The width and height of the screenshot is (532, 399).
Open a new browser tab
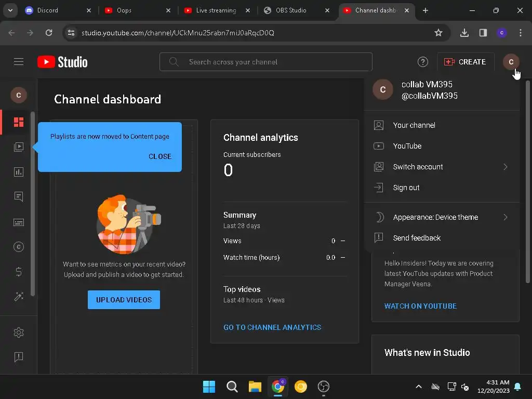coord(425,10)
